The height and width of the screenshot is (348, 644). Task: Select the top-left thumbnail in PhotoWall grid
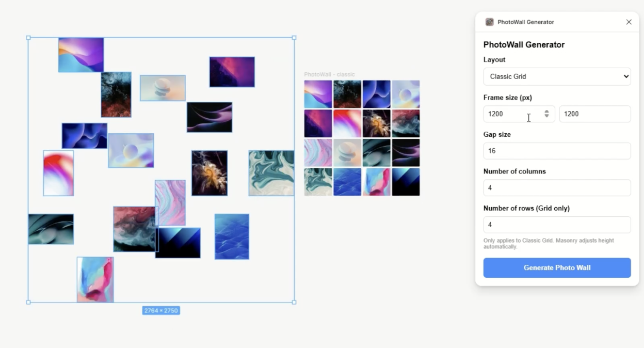click(318, 94)
